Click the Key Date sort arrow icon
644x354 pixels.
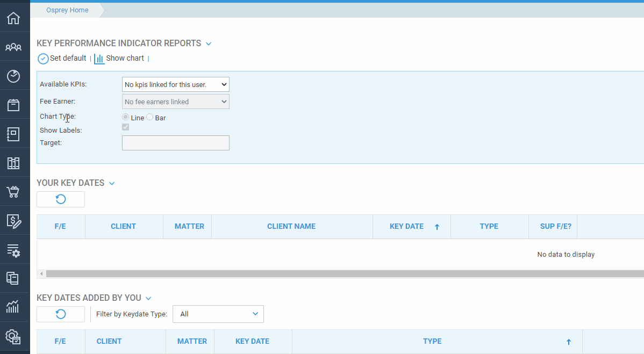(437, 227)
